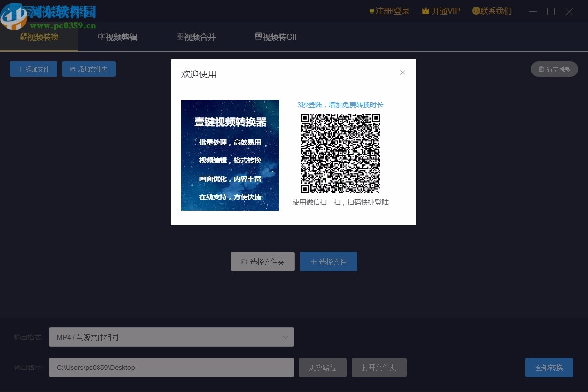588x392 pixels.
Task: Click the 3秒登陆，增加免费转换时长 text
Action: click(341, 105)
